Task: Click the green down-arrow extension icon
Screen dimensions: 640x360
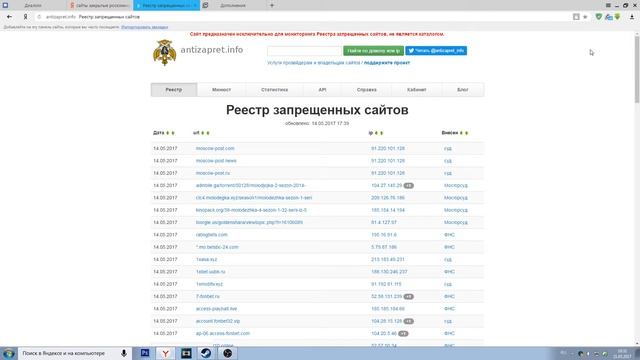Action: pos(618,17)
